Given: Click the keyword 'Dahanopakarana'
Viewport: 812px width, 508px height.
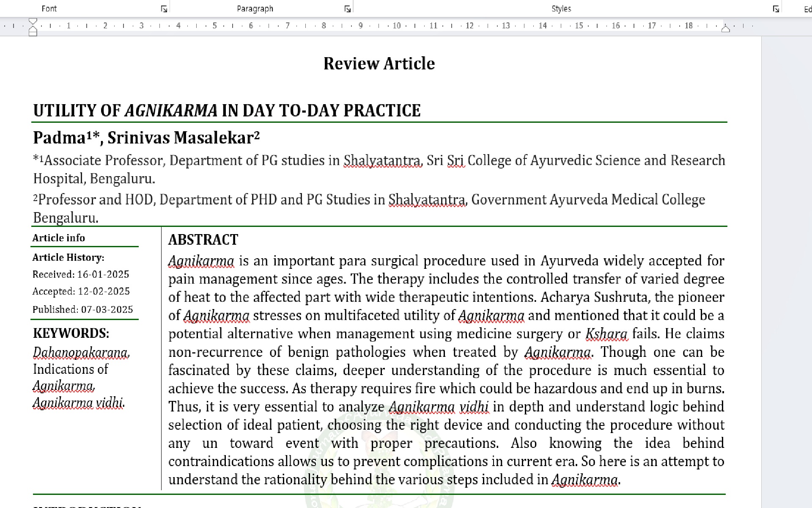Looking at the screenshot, I should pos(80,352).
